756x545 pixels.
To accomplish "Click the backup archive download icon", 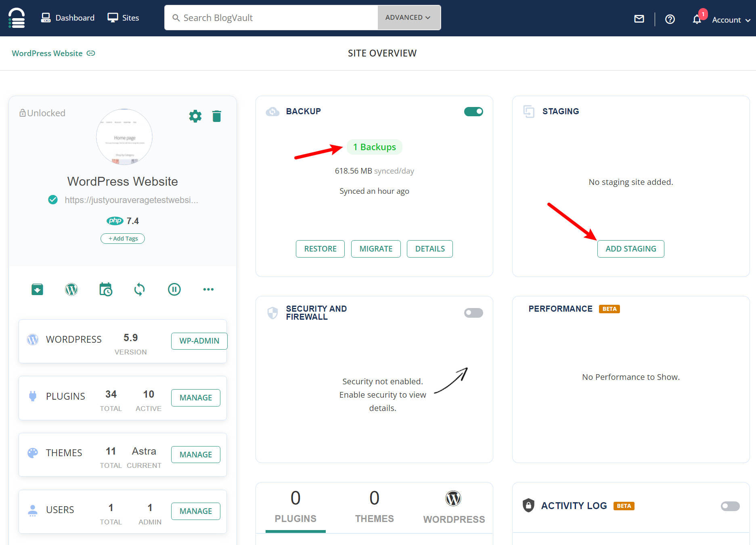I will pos(38,289).
